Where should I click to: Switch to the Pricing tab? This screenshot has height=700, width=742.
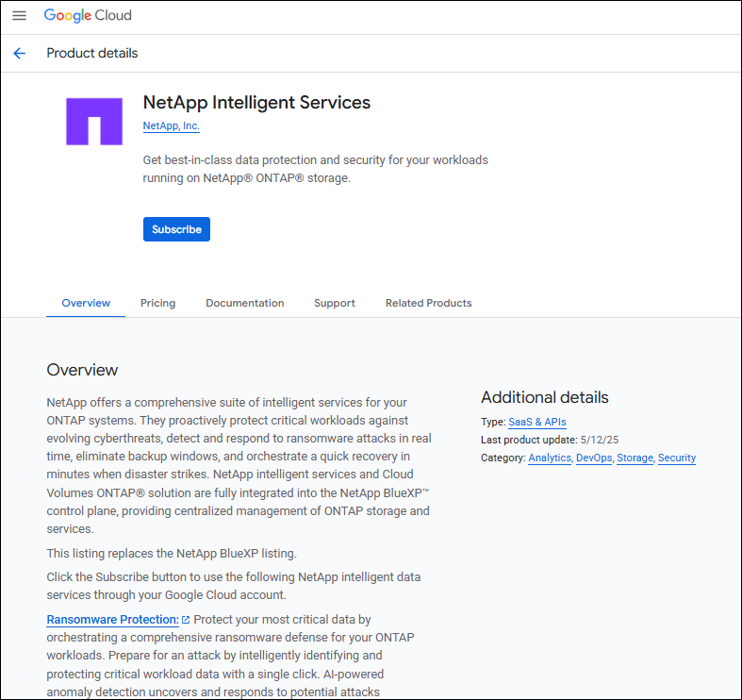coord(157,303)
